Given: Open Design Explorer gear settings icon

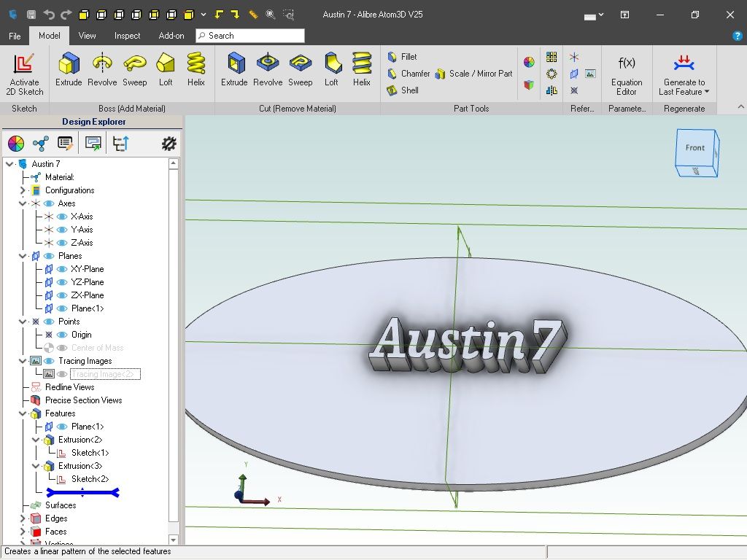Looking at the screenshot, I should click(x=169, y=144).
